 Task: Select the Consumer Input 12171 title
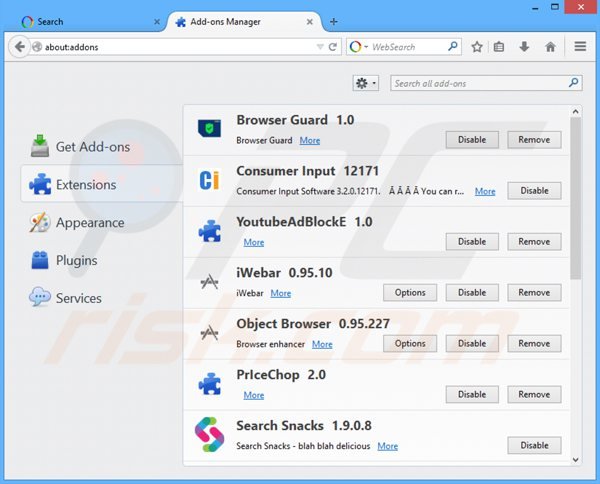pos(308,171)
